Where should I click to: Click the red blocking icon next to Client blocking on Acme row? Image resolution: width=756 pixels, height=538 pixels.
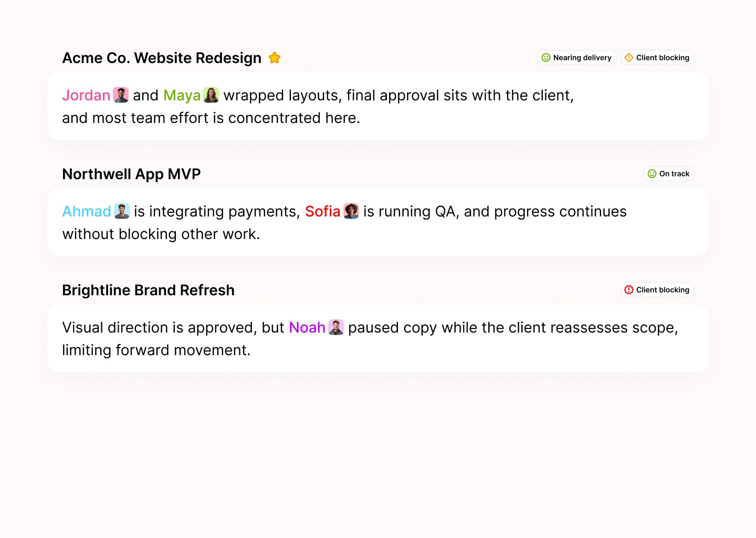click(629, 57)
